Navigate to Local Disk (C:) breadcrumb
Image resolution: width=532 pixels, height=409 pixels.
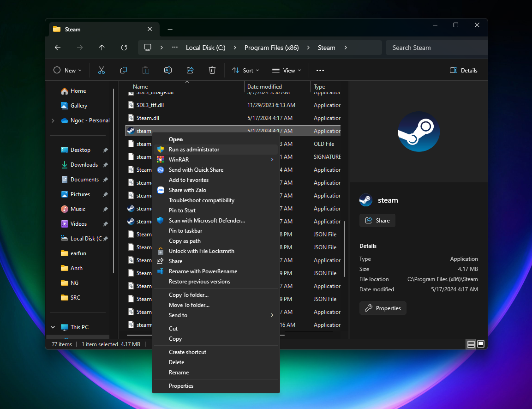tap(206, 48)
